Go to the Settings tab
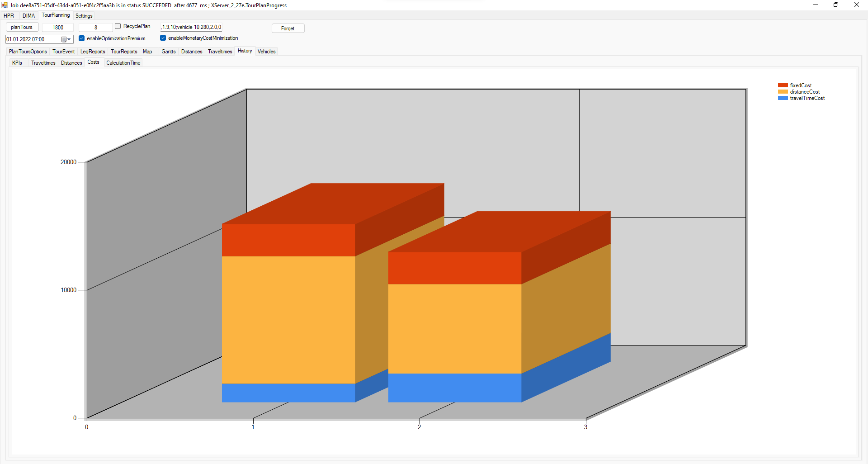 84,16
